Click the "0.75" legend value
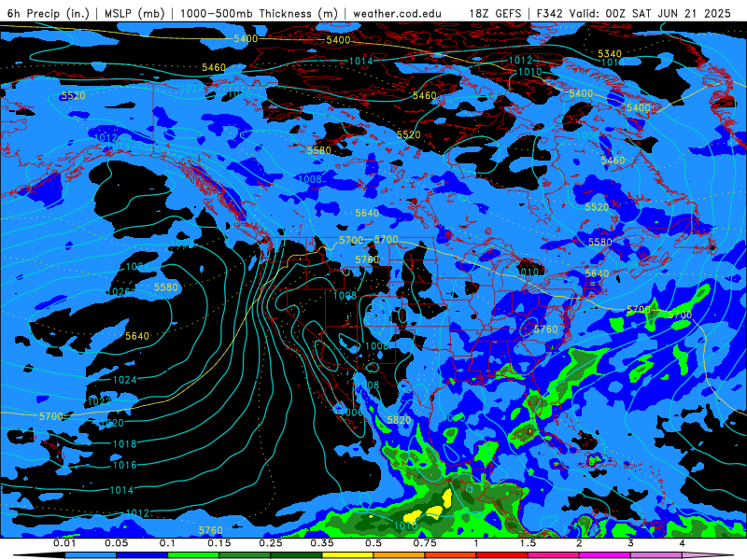The width and height of the screenshot is (747, 560). pos(425,543)
